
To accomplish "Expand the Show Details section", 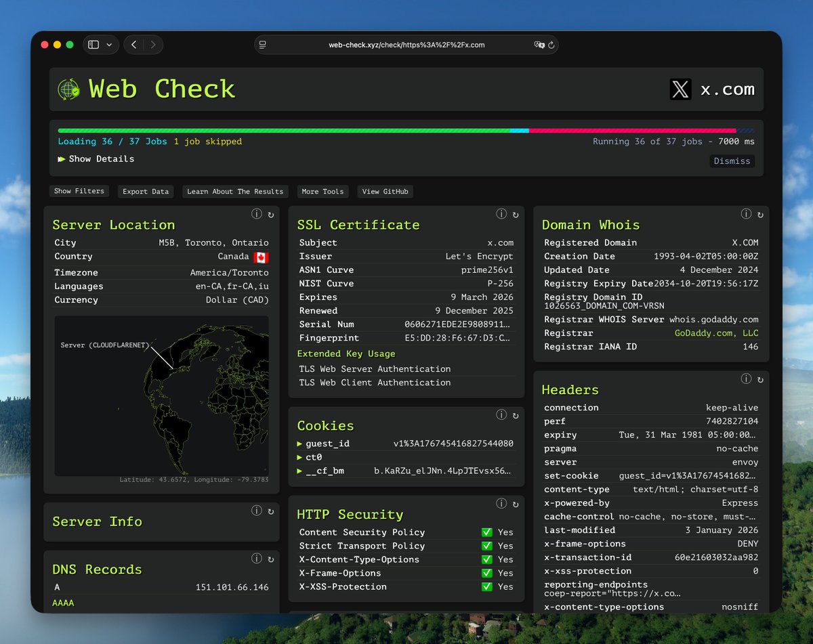I will pyautogui.click(x=96, y=159).
